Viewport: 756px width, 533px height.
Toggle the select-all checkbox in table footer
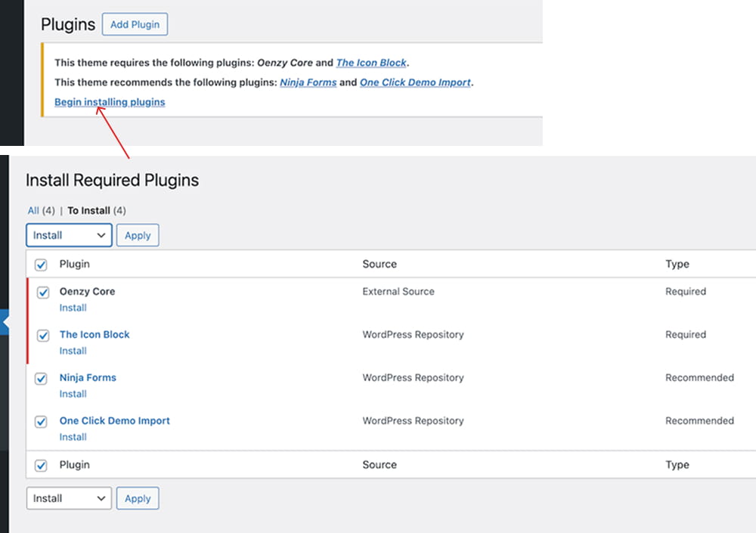tap(42, 464)
